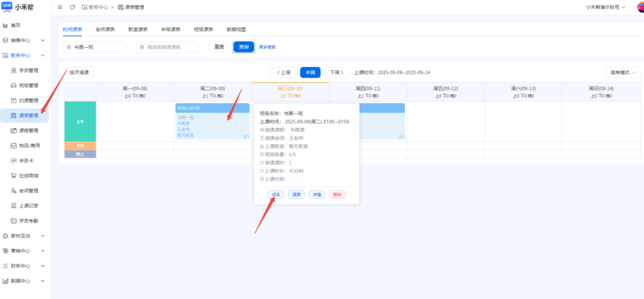Click the 首页 chart icon in sidebar
The height and width of the screenshot is (299, 644).
[x=5, y=26]
